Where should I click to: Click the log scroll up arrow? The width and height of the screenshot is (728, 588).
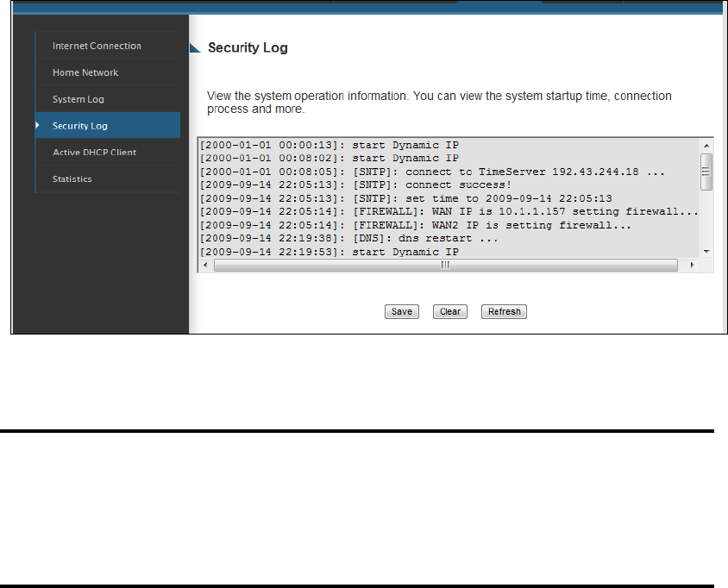(x=706, y=146)
